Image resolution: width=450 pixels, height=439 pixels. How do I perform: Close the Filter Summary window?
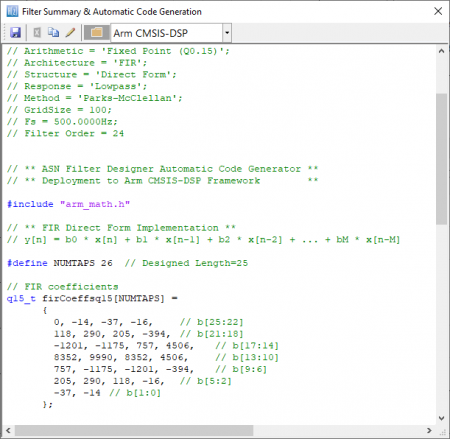[438, 11]
